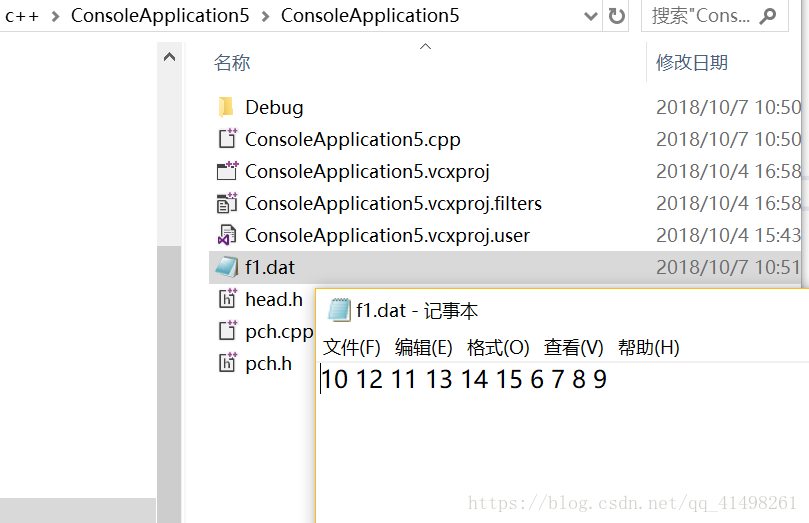Sort files by 名称 column
Viewport: 809px width, 523px height.
232,62
